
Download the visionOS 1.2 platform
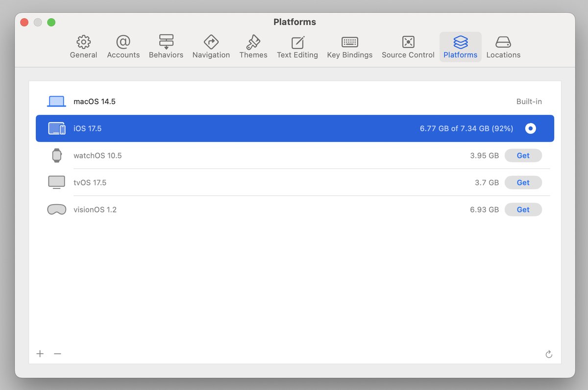(523, 209)
